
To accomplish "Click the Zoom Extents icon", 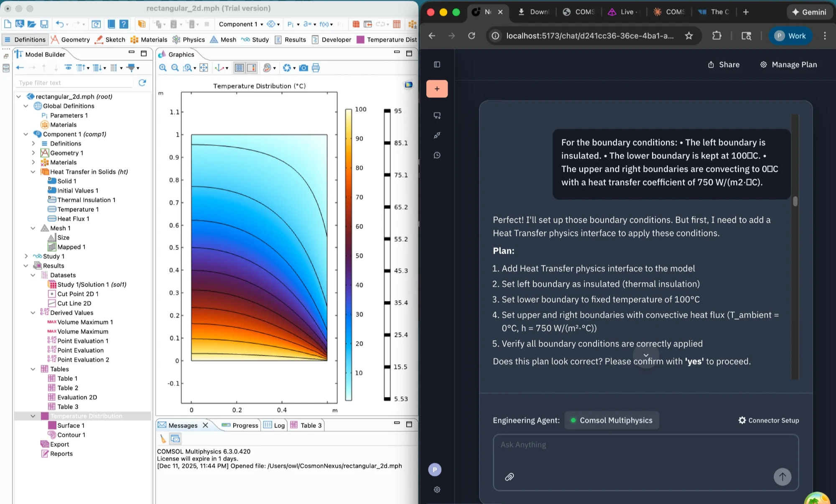I will pos(204,68).
